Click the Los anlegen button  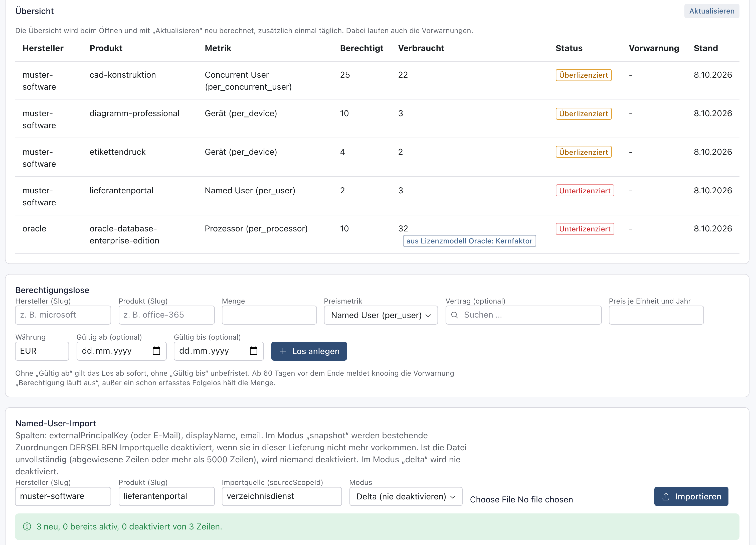(309, 351)
